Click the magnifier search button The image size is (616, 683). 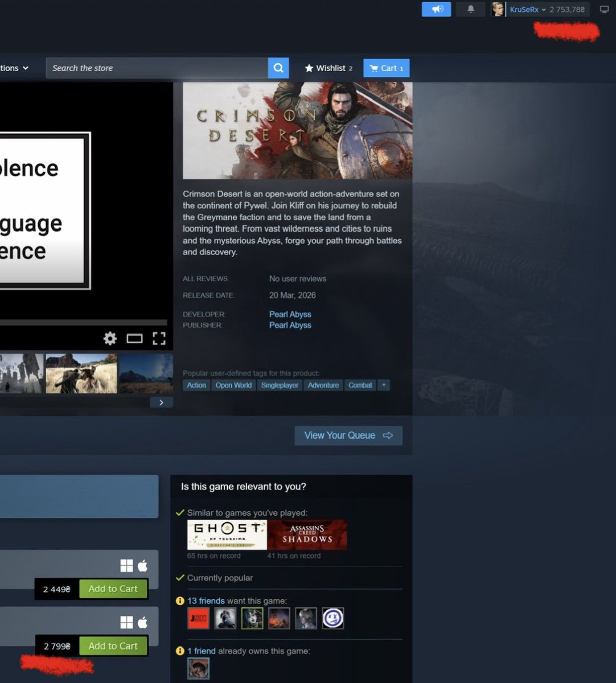click(278, 68)
